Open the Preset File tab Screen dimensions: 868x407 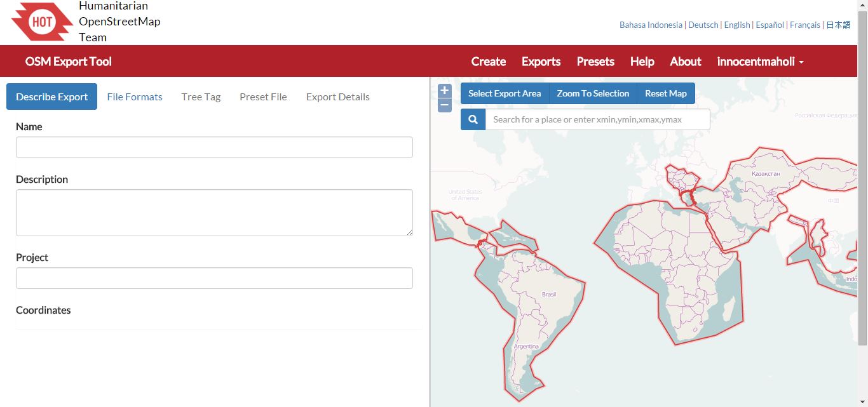pos(263,97)
